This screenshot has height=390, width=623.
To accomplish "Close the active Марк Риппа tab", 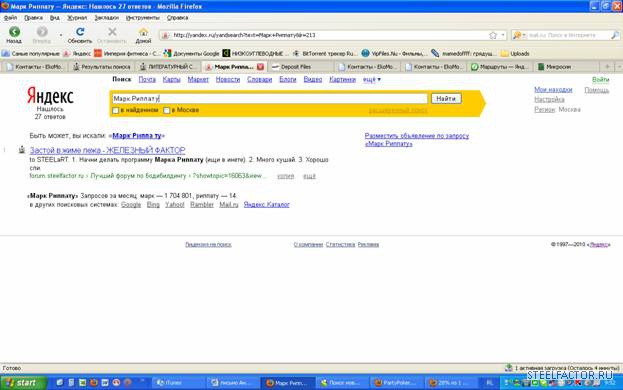I will pyautogui.click(x=260, y=67).
